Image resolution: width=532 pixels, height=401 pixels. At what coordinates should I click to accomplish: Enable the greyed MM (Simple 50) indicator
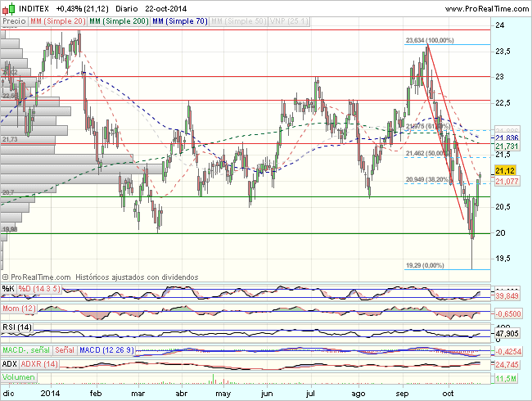(238, 21)
